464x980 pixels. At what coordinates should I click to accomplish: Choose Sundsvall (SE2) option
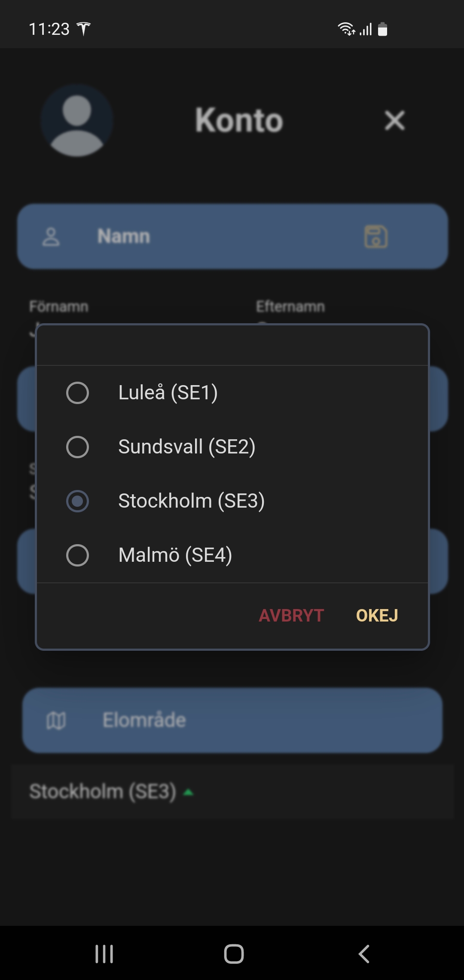(78, 447)
